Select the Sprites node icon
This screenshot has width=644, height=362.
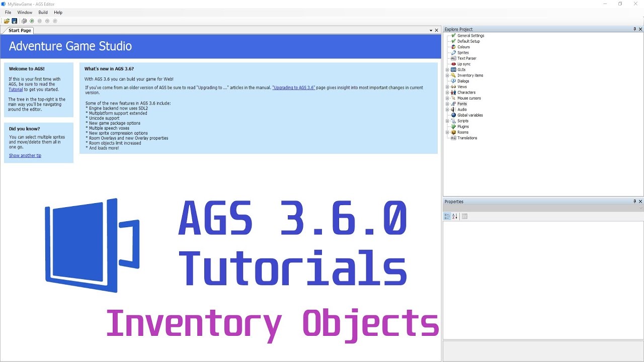453,53
